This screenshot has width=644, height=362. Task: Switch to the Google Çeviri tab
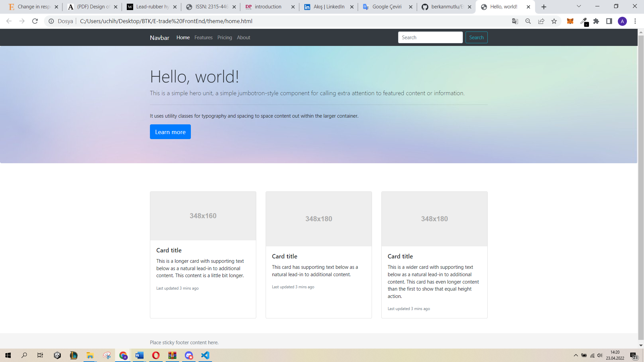pyautogui.click(x=387, y=7)
